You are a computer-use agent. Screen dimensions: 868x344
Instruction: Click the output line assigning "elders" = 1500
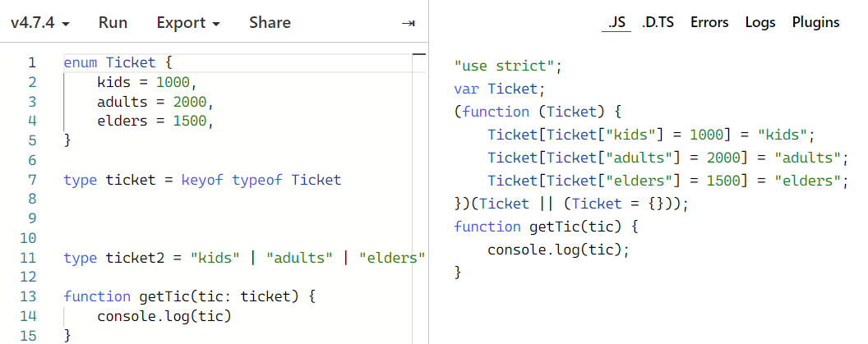click(668, 181)
